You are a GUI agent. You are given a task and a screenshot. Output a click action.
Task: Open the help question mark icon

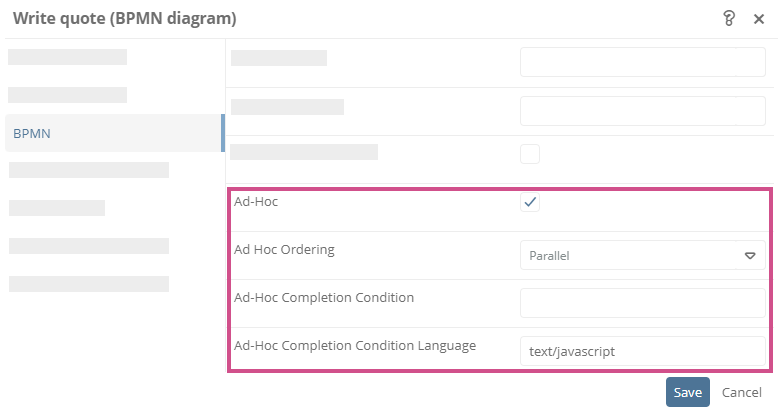tap(729, 19)
